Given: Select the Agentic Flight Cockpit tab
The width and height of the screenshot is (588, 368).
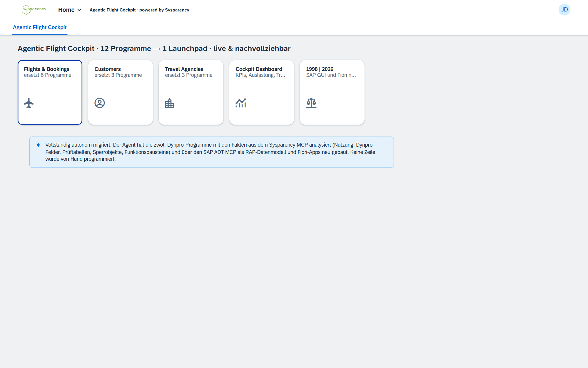Looking at the screenshot, I should click(x=40, y=27).
